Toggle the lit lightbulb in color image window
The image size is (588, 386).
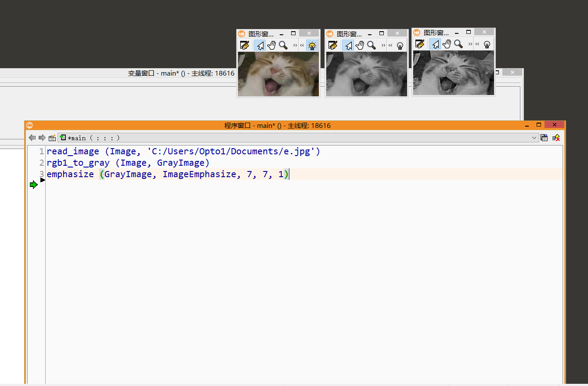[312, 45]
